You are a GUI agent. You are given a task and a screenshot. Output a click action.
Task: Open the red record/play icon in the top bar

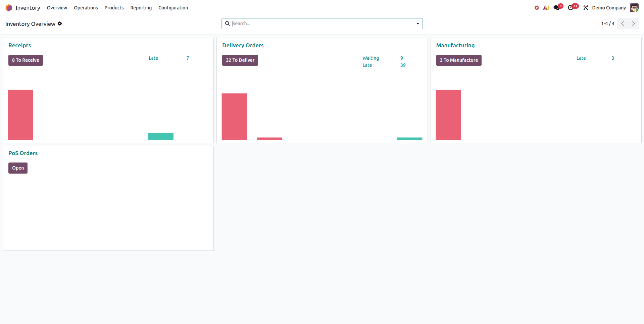click(x=537, y=8)
